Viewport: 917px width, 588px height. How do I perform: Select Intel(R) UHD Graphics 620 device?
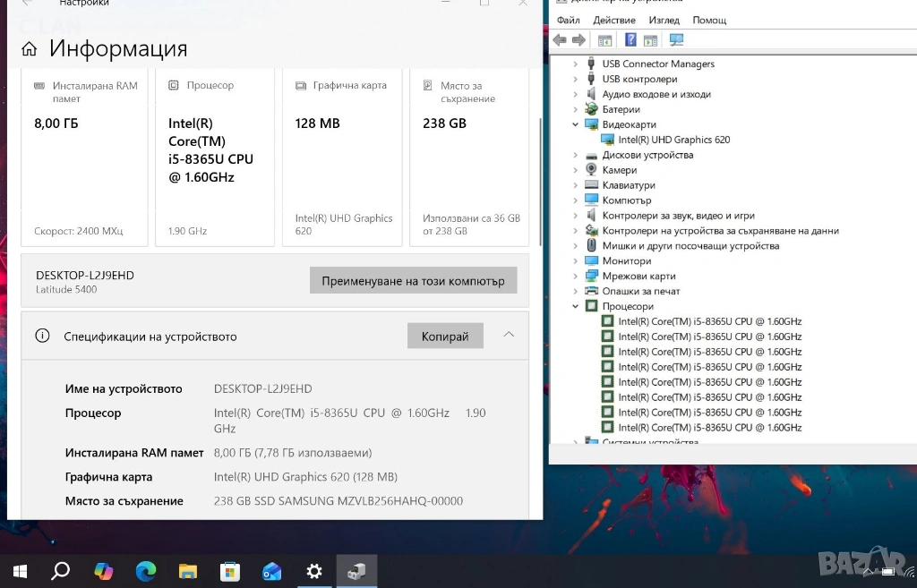click(673, 140)
